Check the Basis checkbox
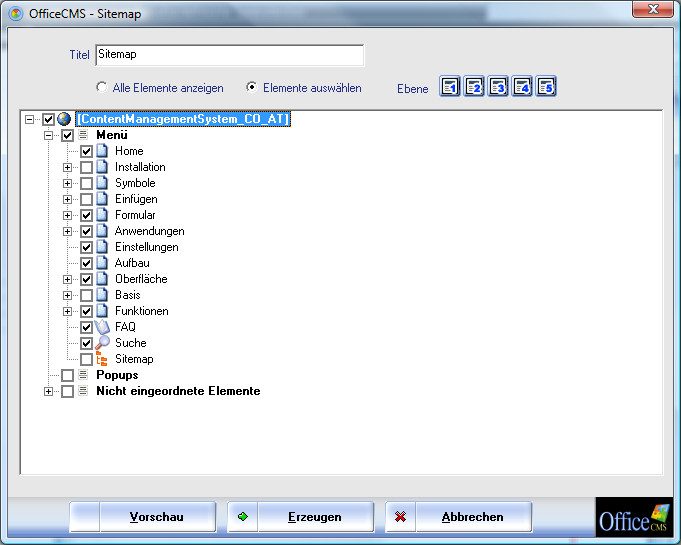This screenshot has width=681, height=545. (86, 295)
